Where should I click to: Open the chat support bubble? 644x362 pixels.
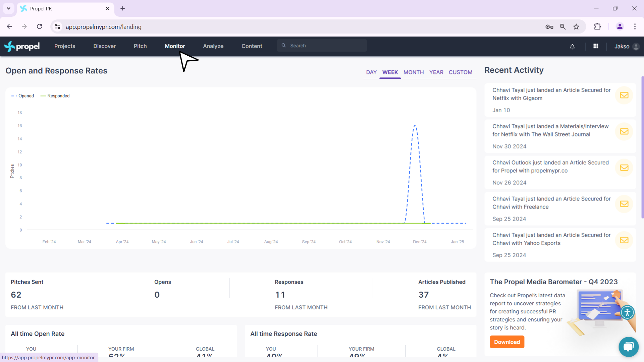tap(628, 347)
